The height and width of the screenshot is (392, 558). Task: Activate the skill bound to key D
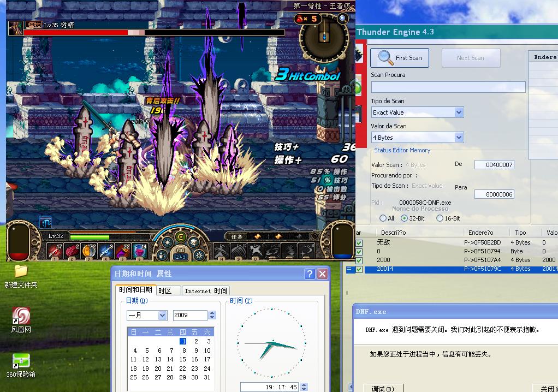pos(255,251)
